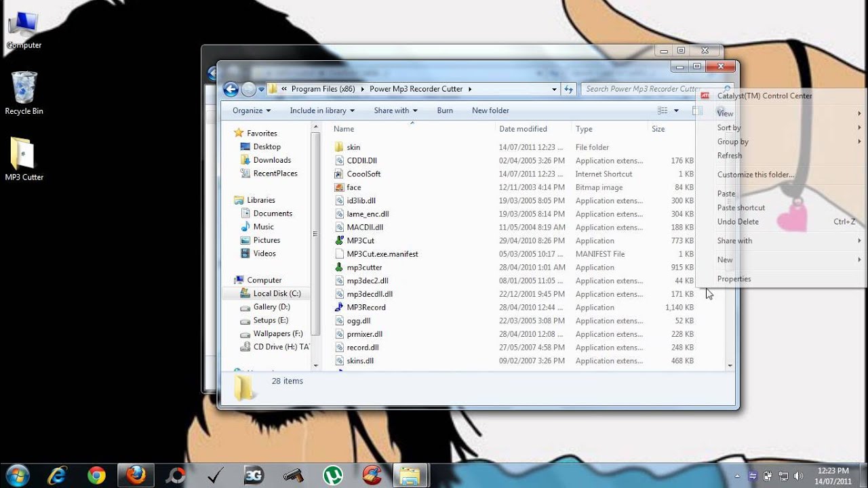Open Google Chrome from the taskbar

click(x=96, y=476)
